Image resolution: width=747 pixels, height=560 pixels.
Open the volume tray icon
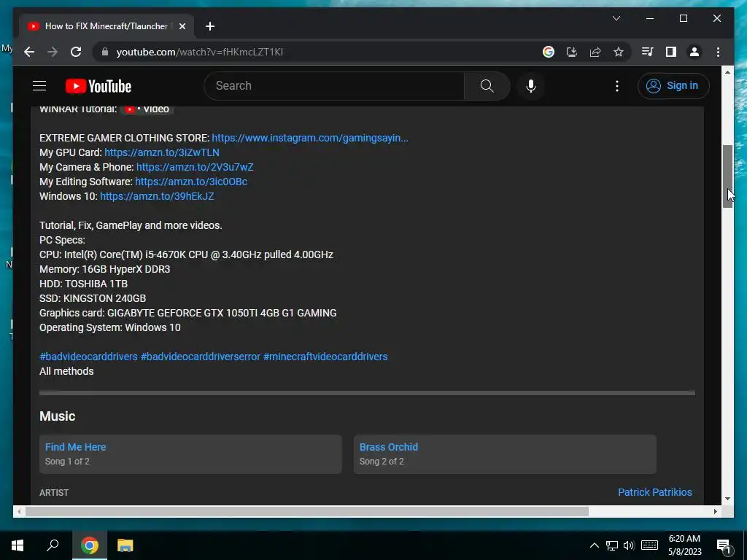[629, 545]
